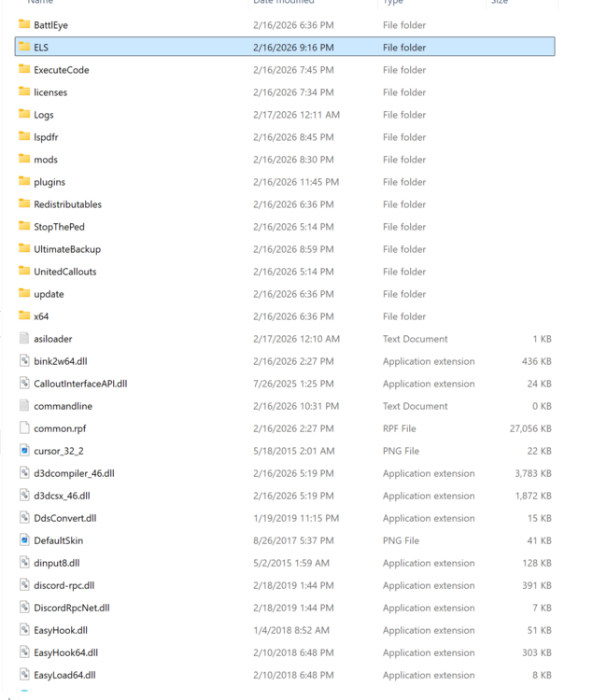Image resolution: width=607 pixels, height=700 pixels.
Task: Select the file named EasyLoad64.dll
Action: pos(64,675)
